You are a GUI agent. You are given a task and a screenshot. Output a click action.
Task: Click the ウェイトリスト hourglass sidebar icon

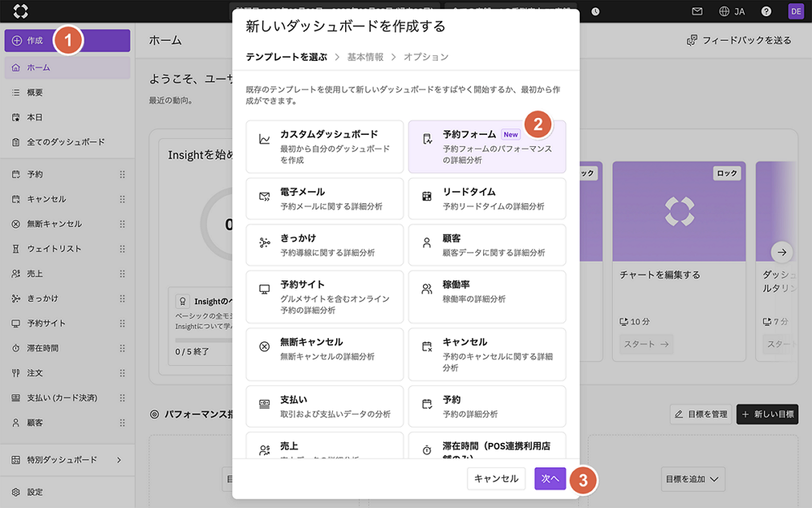(15, 249)
